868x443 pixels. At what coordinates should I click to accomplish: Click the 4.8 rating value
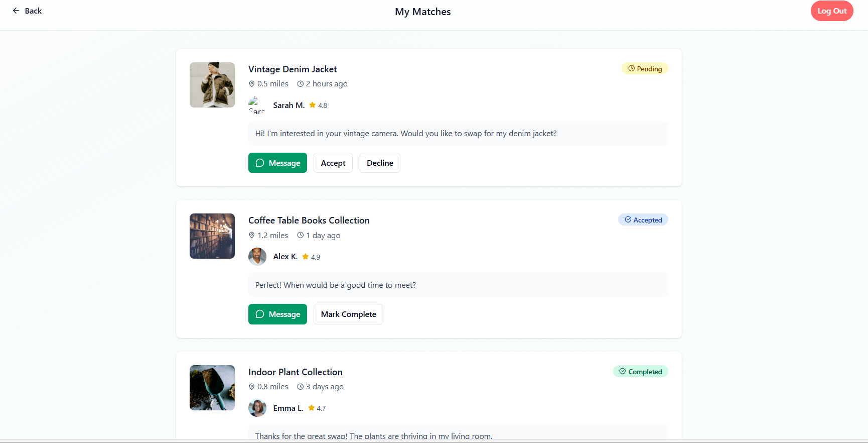[x=323, y=105]
